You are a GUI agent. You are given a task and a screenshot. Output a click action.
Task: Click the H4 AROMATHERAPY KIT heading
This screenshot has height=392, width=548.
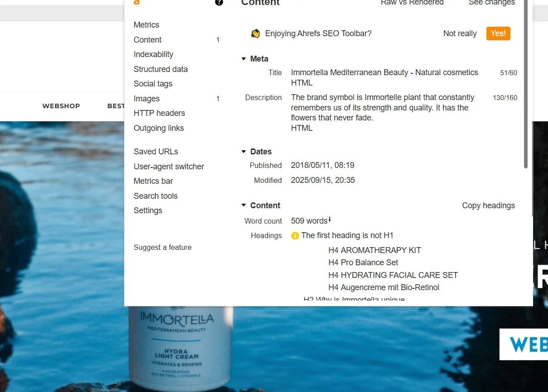(x=375, y=250)
